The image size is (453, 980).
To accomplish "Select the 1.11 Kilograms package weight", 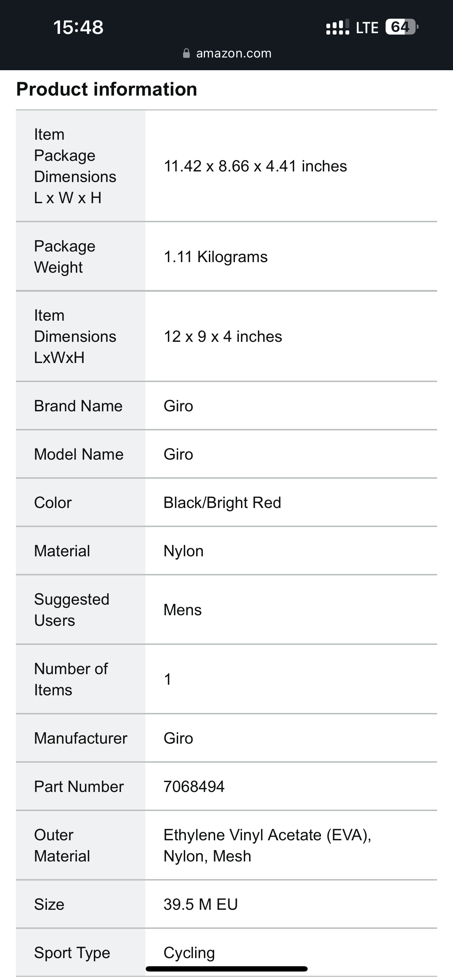I will tap(216, 257).
